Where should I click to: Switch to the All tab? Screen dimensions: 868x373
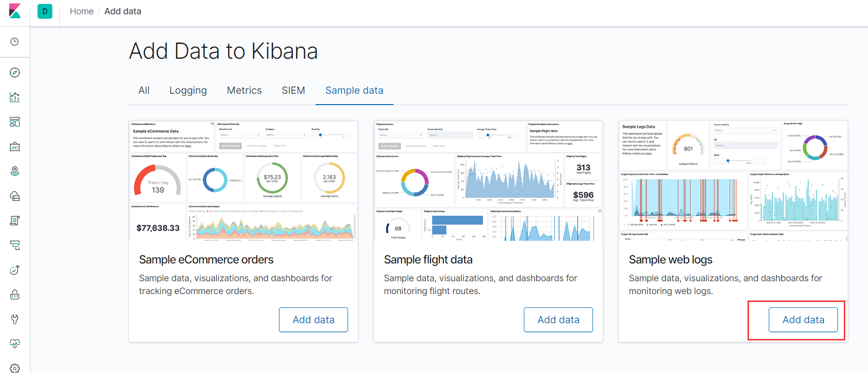144,90
